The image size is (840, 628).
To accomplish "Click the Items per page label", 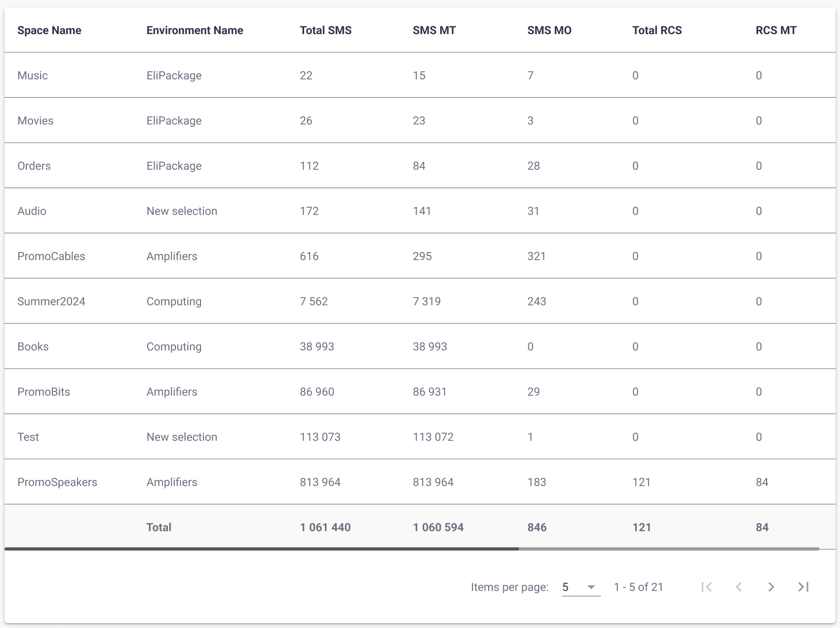I will pyautogui.click(x=510, y=587).
